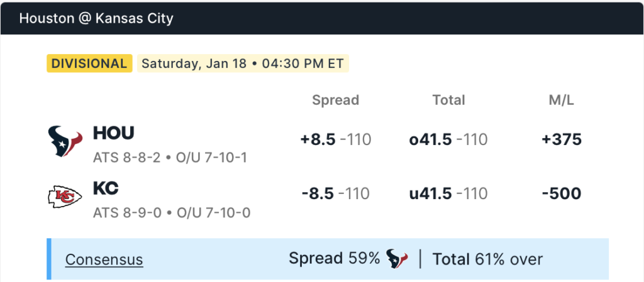Open the Consensus link
This screenshot has width=644, height=282.
(x=104, y=259)
